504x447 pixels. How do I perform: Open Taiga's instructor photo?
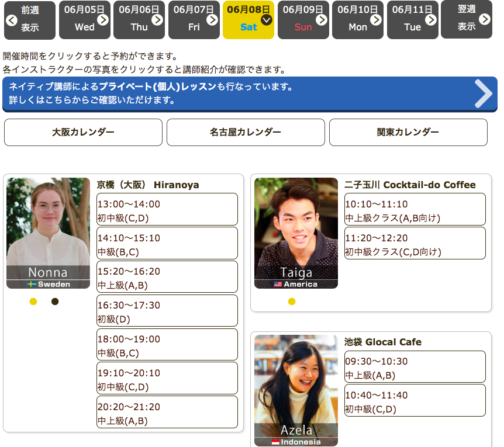point(296,228)
